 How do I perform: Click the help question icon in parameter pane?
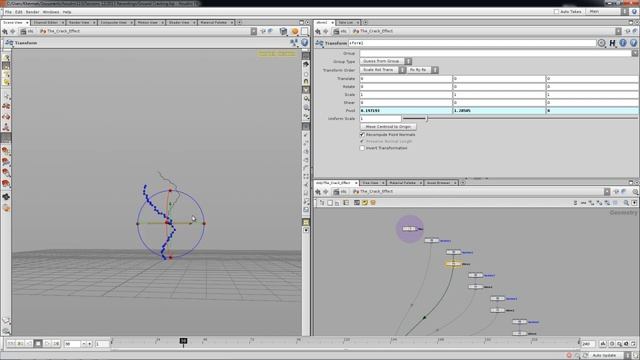633,43
